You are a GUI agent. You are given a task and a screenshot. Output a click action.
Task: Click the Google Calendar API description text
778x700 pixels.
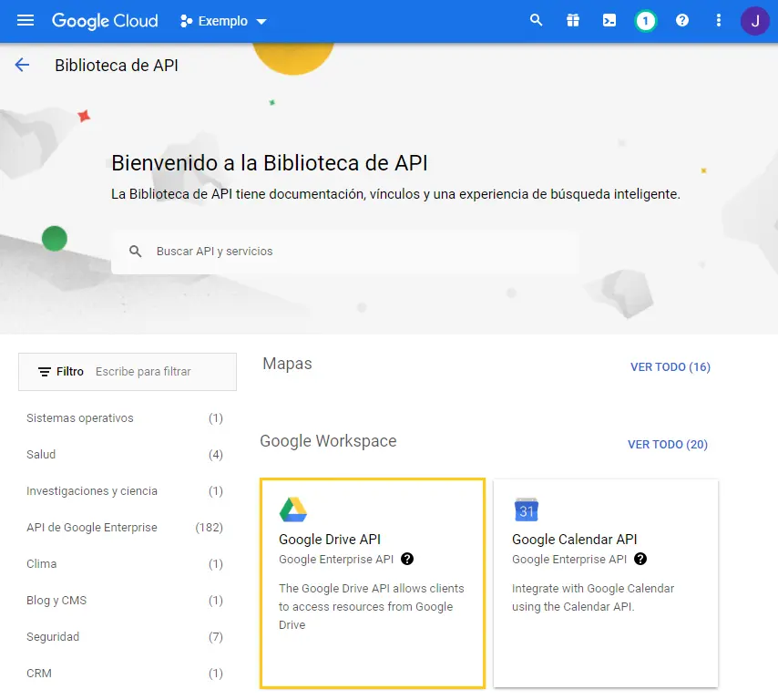point(593,597)
